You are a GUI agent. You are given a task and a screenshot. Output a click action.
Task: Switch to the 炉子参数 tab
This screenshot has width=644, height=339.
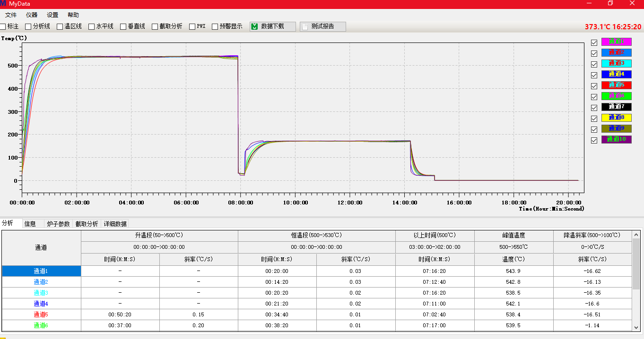[58, 224]
